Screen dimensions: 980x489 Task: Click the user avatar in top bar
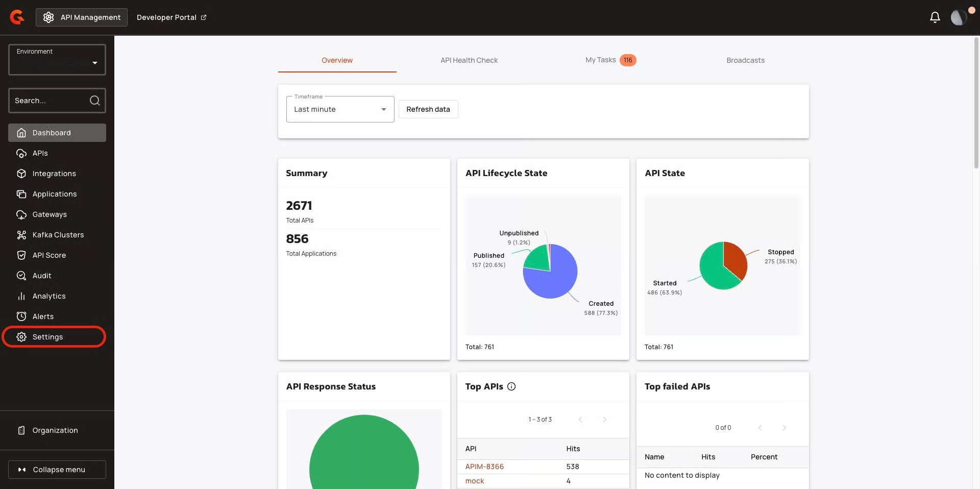click(x=958, y=17)
